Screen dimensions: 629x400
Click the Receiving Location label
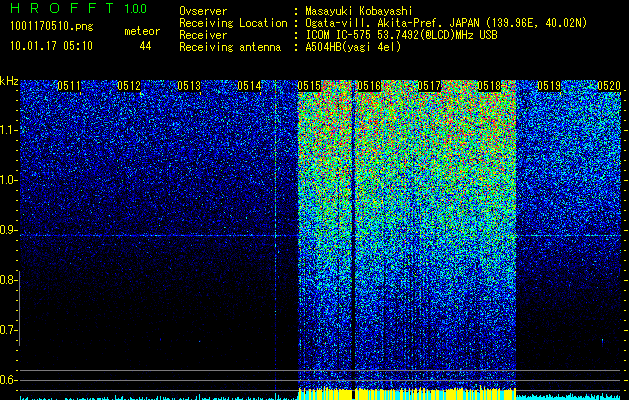[233, 23]
